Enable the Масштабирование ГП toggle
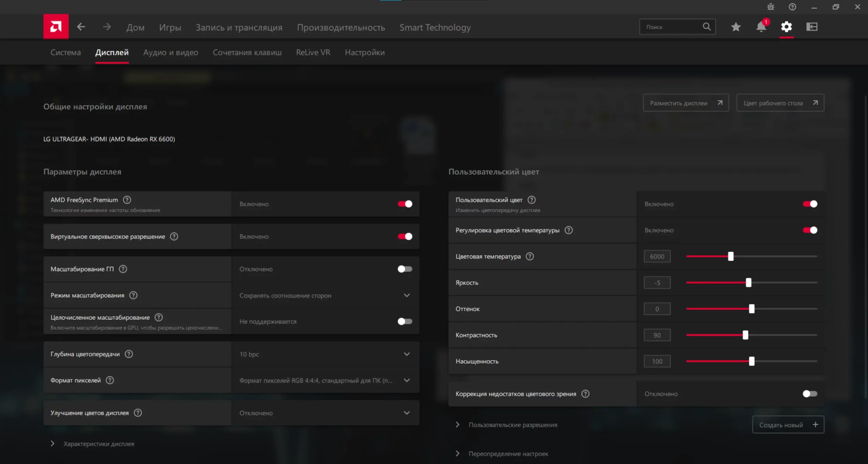 405,269
